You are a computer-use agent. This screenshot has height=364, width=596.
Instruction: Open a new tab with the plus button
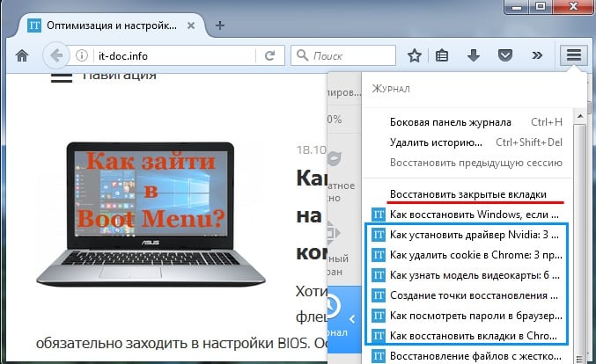pyautogui.click(x=220, y=24)
